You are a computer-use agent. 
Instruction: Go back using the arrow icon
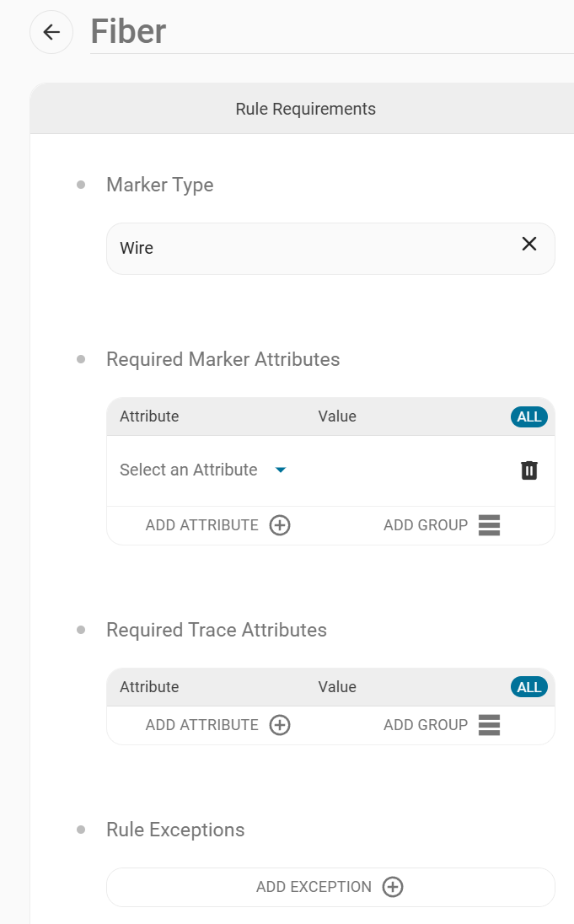click(52, 32)
